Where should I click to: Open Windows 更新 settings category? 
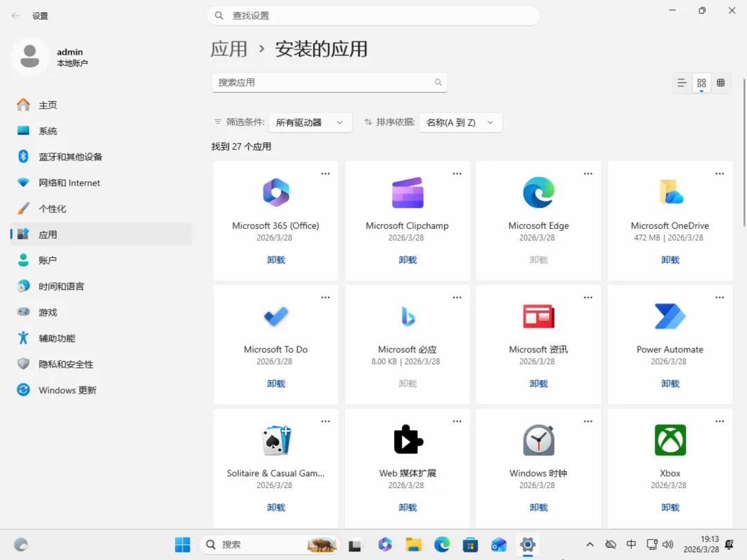101,390
